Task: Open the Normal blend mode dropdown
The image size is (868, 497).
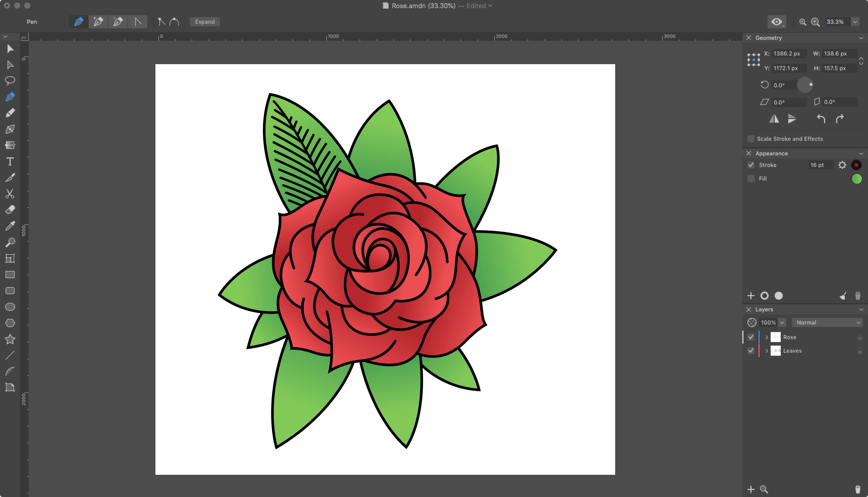Action: pyautogui.click(x=827, y=322)
